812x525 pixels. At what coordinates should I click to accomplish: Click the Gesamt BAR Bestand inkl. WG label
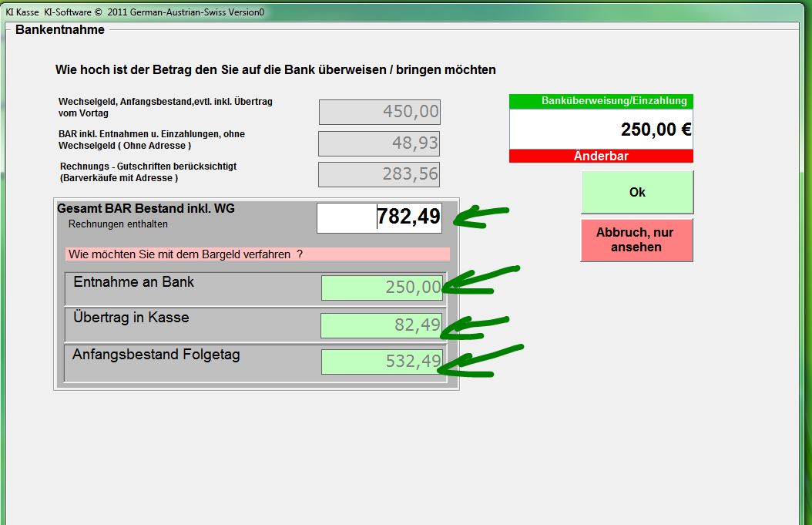[146, 208]
